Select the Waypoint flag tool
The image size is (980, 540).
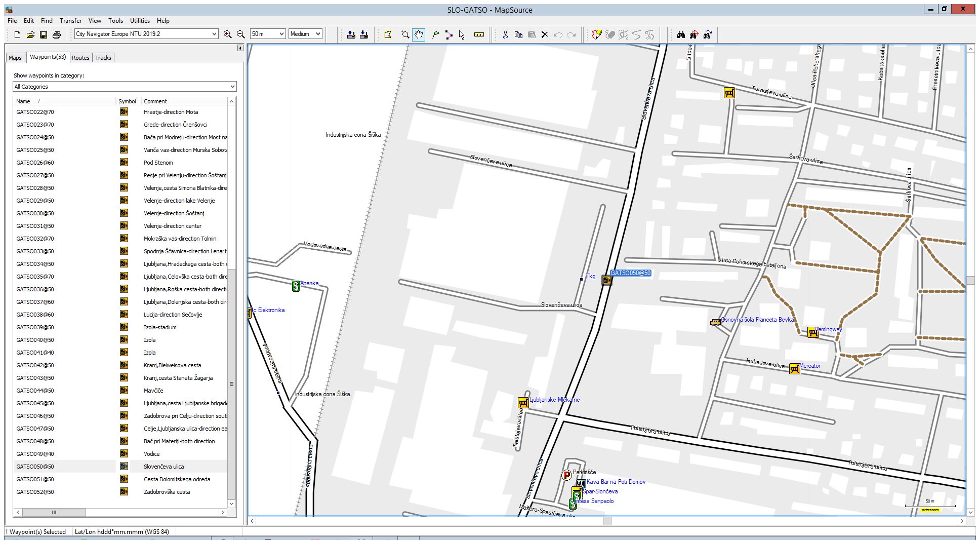click(435, 34)
